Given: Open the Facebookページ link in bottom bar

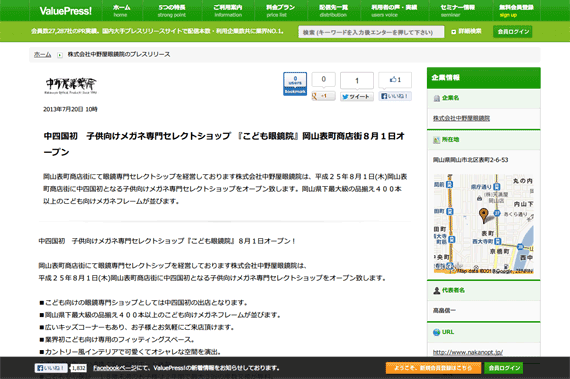Looking at the screenshot, I should pyautogui.click(x=114, y=368).
